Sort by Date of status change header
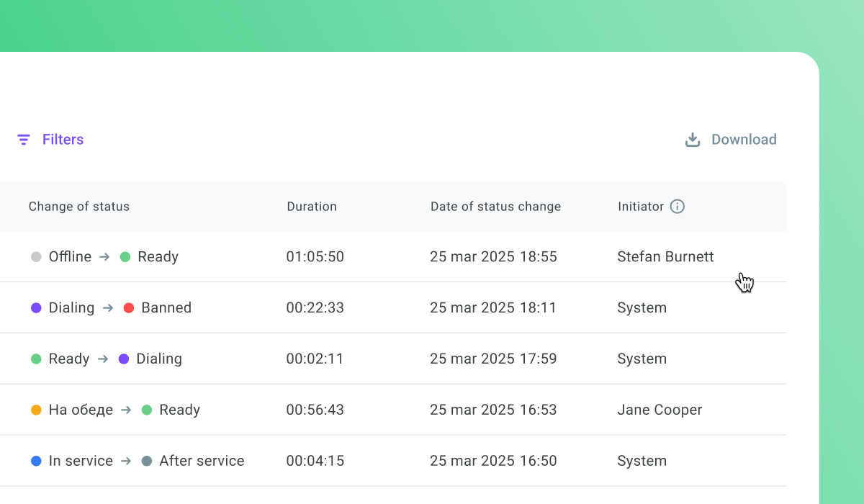 495,207
